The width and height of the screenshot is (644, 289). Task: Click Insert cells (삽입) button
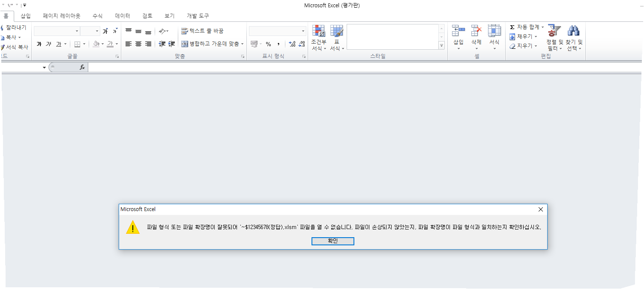(x=458, y=38)
